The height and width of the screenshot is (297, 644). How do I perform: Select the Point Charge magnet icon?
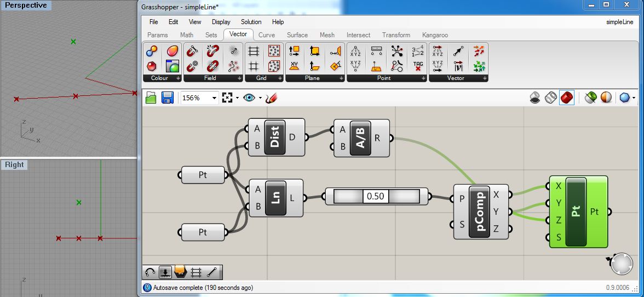(192, 66)
